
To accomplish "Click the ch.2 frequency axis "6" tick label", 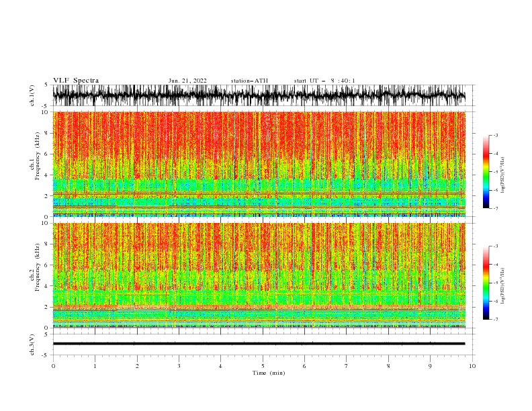I will point(46,265).
